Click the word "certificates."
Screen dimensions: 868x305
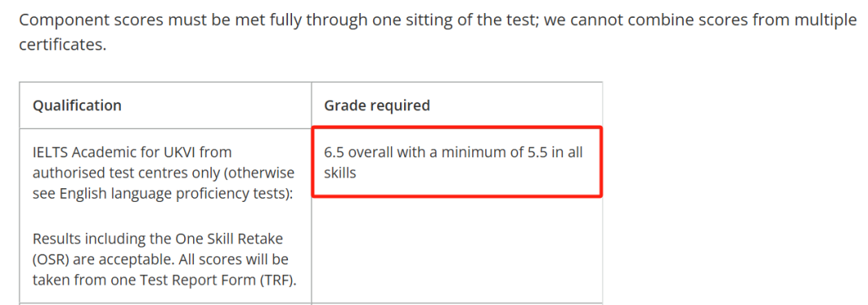(62, 45)
